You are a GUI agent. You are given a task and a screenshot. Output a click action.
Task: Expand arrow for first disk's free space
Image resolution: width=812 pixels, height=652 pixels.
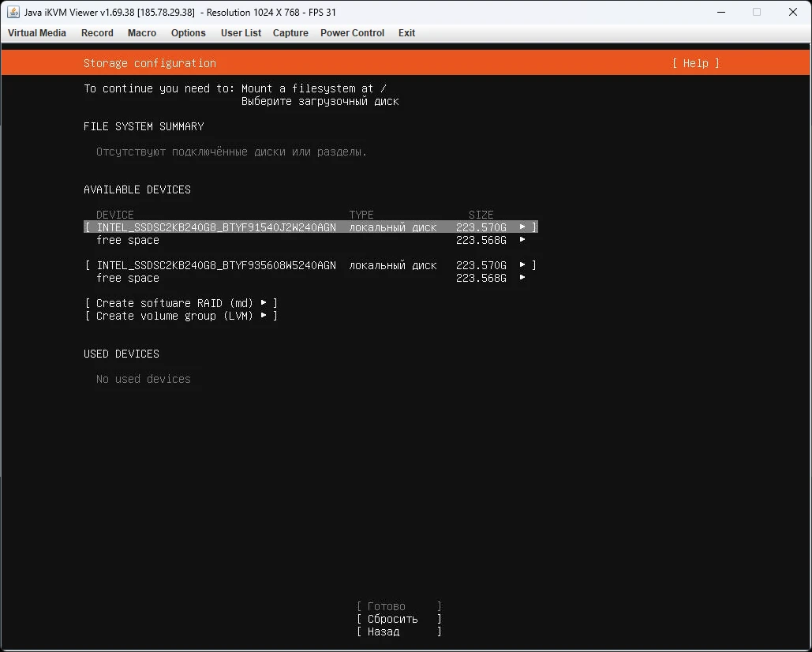pyautogui.click(x=522, y=240)
